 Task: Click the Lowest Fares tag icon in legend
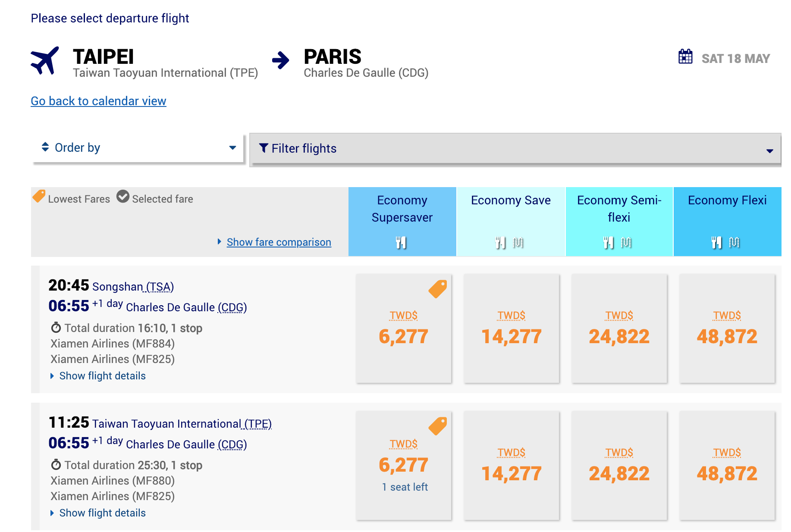click(39, 196)
